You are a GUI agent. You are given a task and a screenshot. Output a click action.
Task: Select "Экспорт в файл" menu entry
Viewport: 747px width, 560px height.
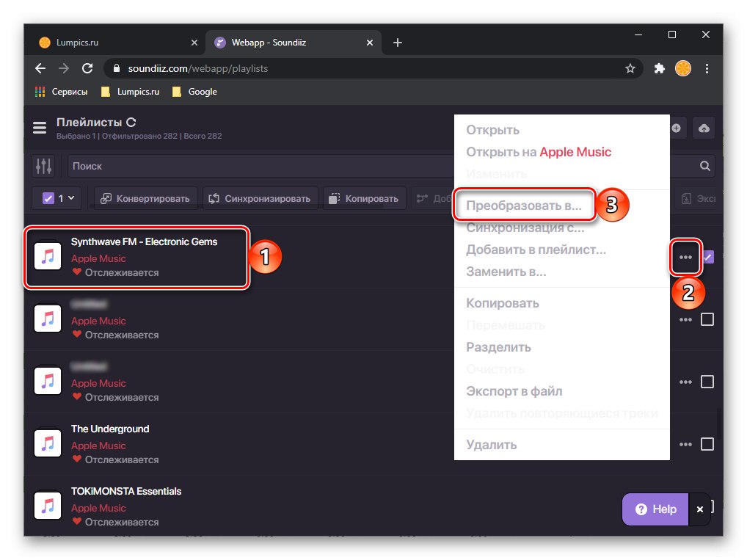pyautogui.click(x=514, y=391)
